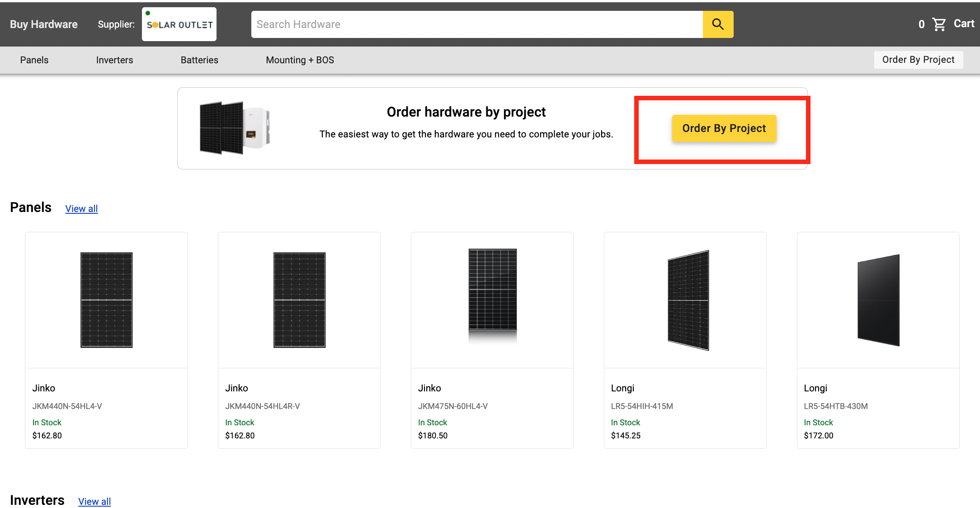Image resolution: width=980 pixels, height=508 pixels.
Task: Click Order By Project in the nav bar
Action: (919, 60)
